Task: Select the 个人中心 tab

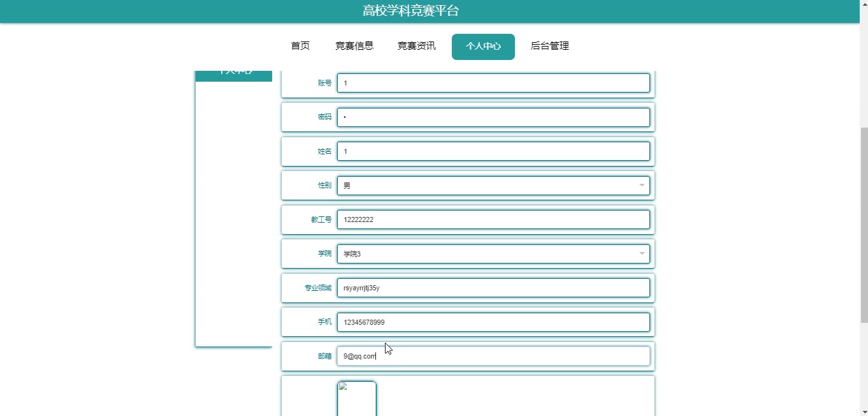Action: (483, 47)
